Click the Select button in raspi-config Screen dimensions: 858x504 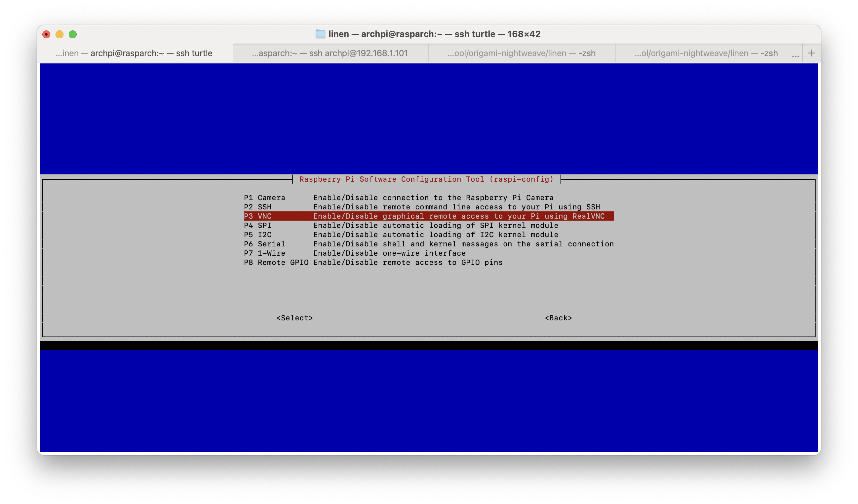tap(295, 317)
